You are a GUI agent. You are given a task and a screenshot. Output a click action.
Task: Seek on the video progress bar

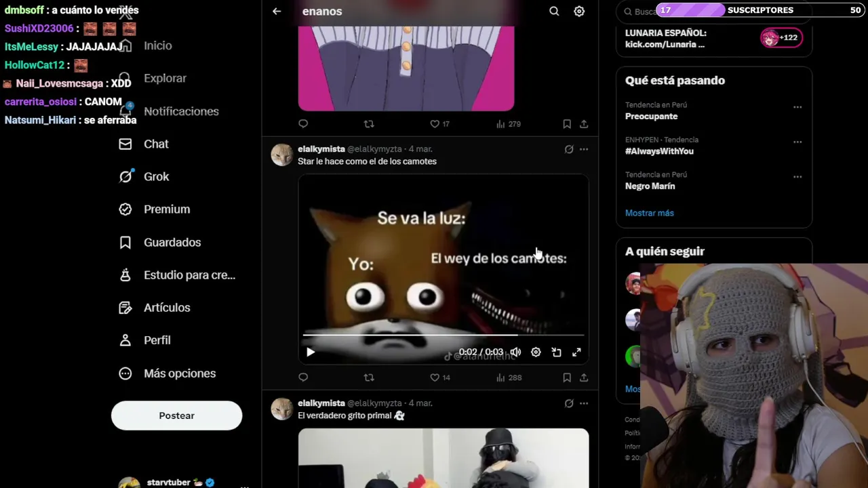(443, 335)
